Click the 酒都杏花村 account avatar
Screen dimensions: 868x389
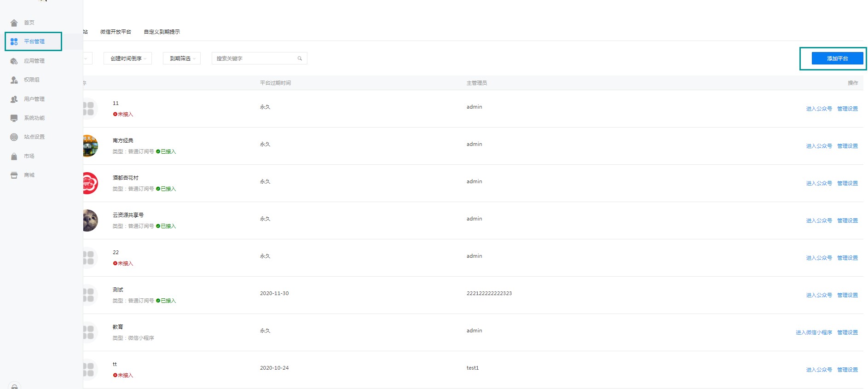tap(90, 183)
